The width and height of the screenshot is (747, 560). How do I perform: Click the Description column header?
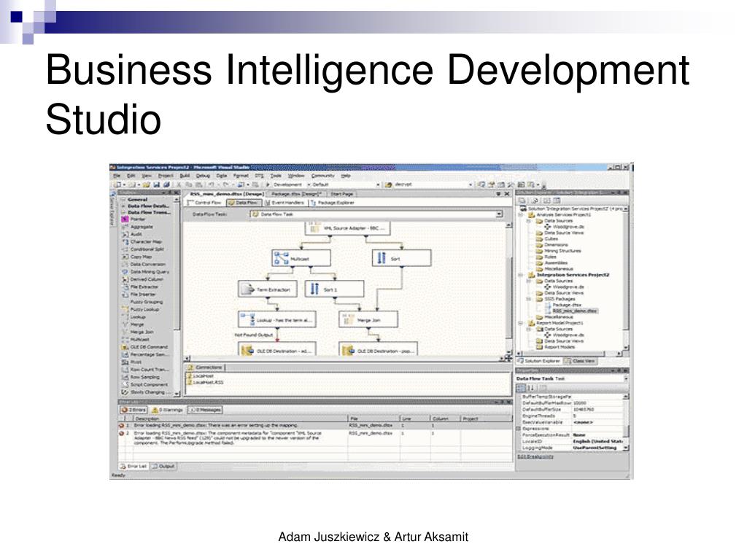(239, 419)
